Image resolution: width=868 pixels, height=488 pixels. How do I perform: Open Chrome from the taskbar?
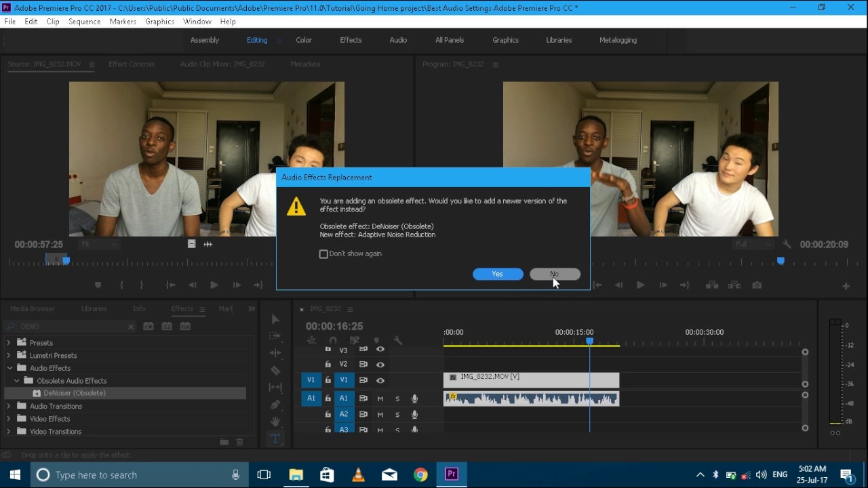point(420,474)
